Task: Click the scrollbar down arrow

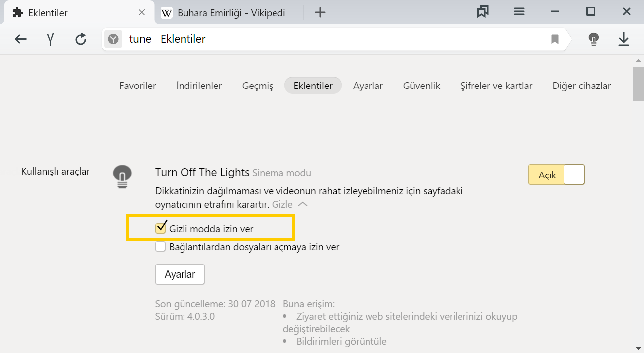Action: point(638,347)
